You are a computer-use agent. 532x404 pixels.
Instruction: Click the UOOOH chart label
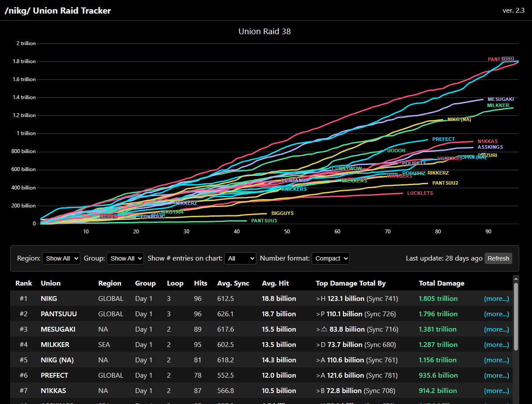[396, 151]
